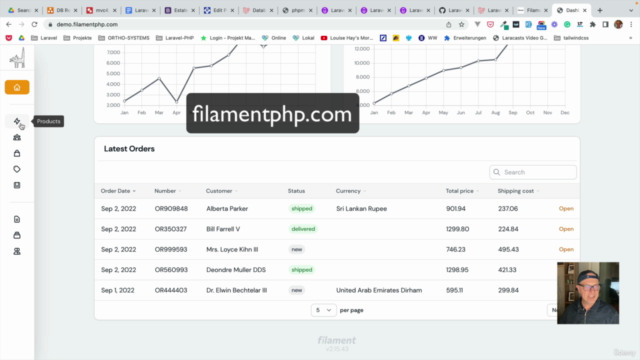Screen dimensions: 640x360
Task: Open the document icon in sidebar
Action: click(17, 219)
